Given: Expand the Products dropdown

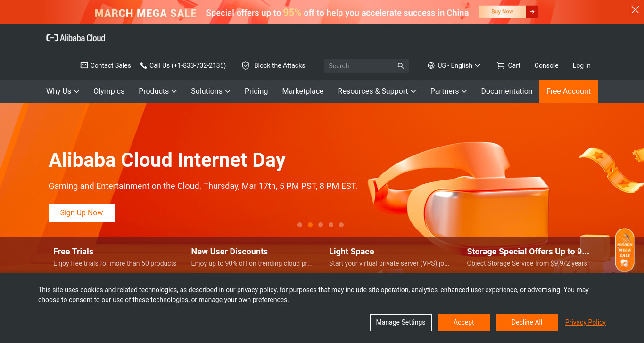Looking at the screenshot, I should (157, 91).
